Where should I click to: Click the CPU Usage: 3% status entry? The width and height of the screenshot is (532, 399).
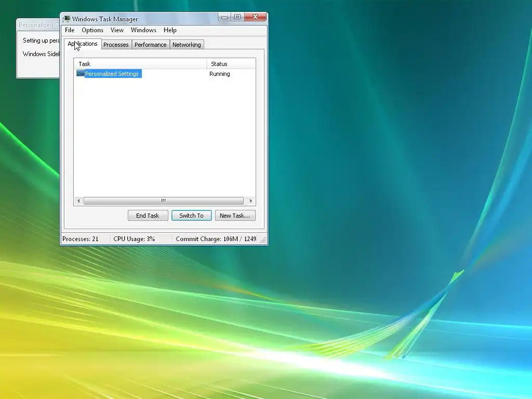134,239
